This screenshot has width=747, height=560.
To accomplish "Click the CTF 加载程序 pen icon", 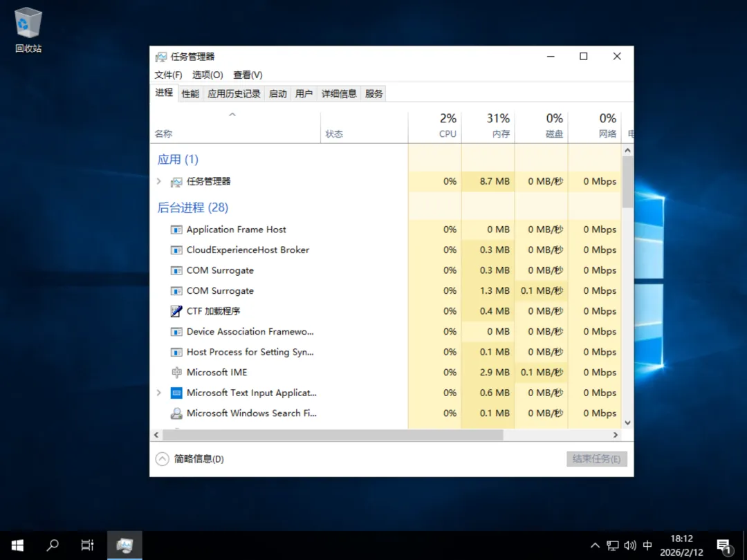I will pyautogui.click(x=176, y=311).
